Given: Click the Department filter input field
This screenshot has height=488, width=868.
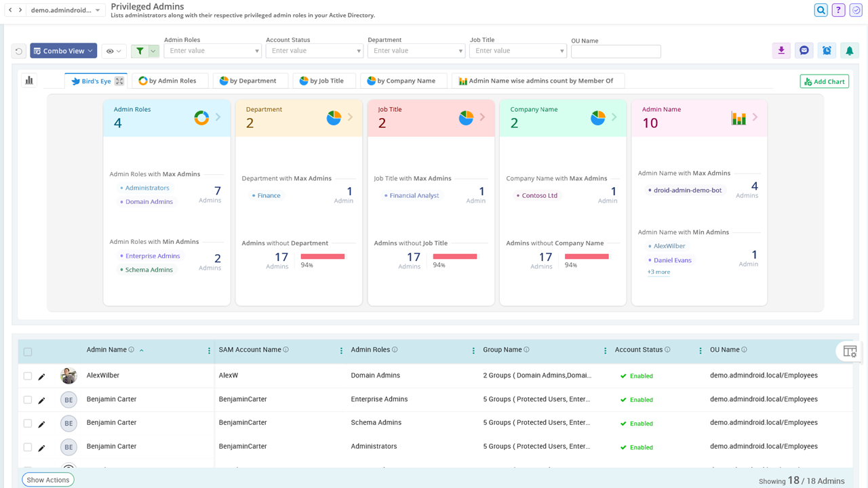Looking at the screenshot, I should [416, 50].
